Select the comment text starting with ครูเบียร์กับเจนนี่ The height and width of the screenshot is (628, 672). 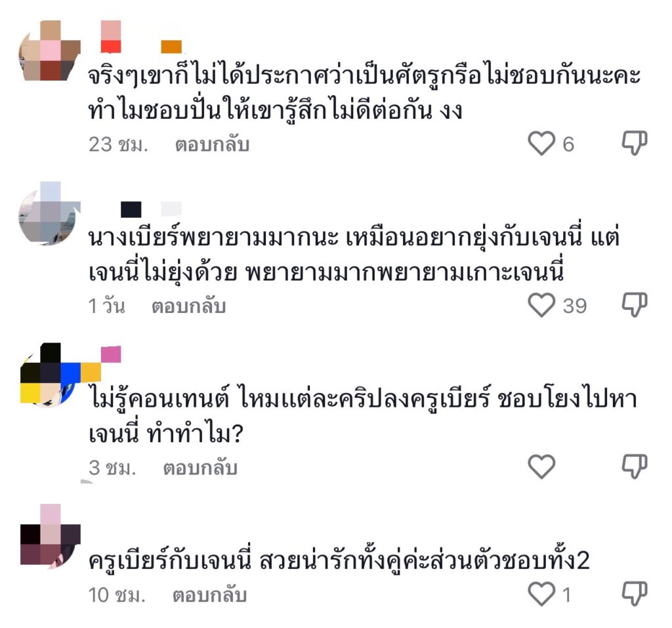pos(339,560)
